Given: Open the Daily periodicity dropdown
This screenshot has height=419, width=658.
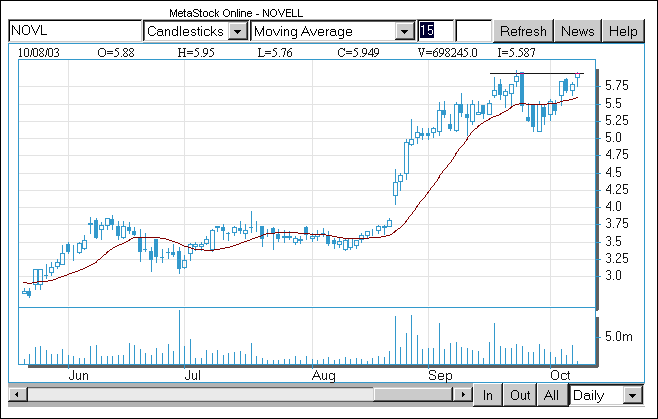Looking at the screenshot, I should coord(633,395).
